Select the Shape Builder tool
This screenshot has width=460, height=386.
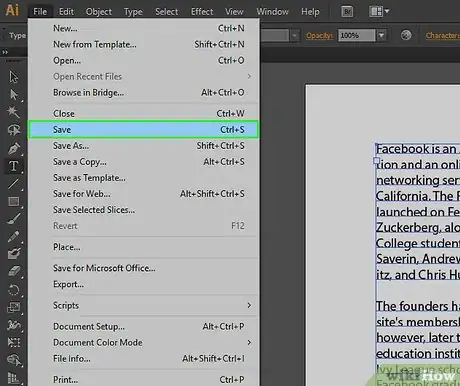(14, 360)
